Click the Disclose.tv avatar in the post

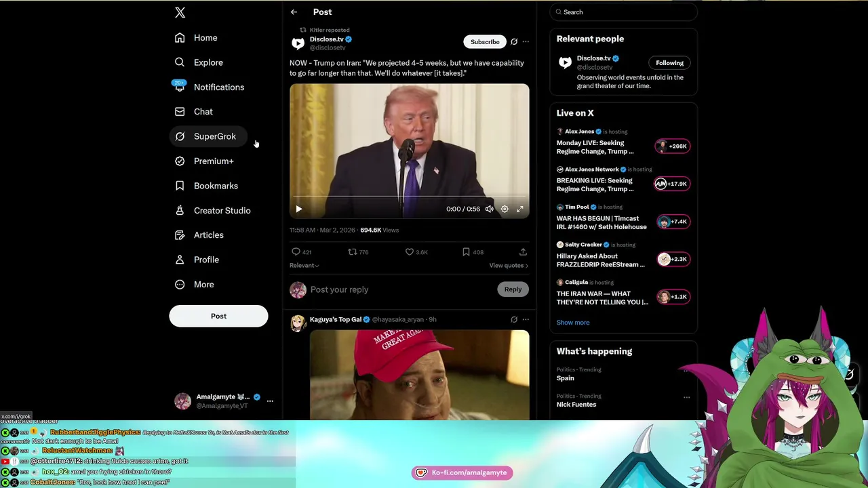pos(298,43)
